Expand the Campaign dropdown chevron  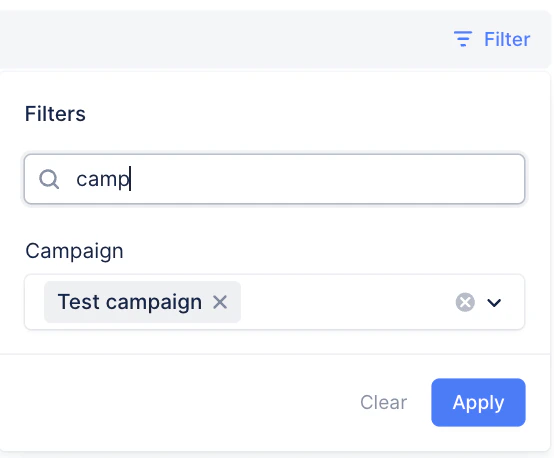click(x=494, y=303)
